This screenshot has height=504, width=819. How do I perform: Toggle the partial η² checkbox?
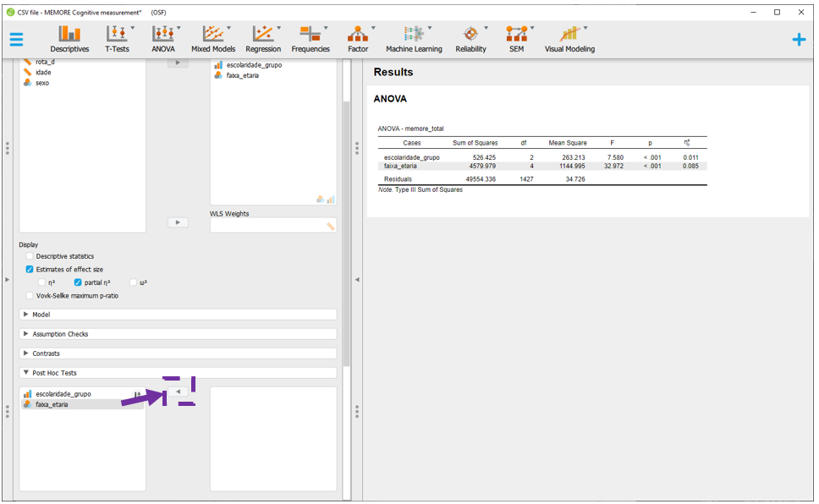(78, 282)
